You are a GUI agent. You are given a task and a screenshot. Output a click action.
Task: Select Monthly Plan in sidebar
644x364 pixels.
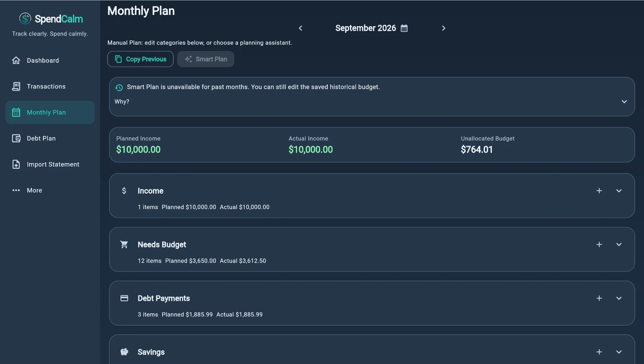click(50, 112)
